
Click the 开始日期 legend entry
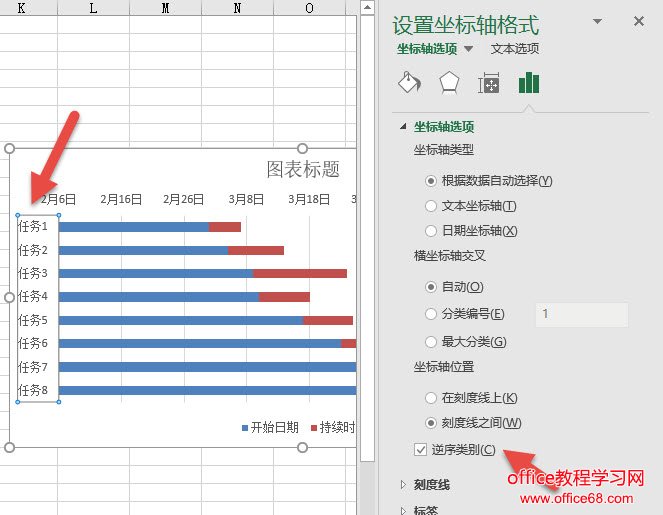(x=274, y=427)
